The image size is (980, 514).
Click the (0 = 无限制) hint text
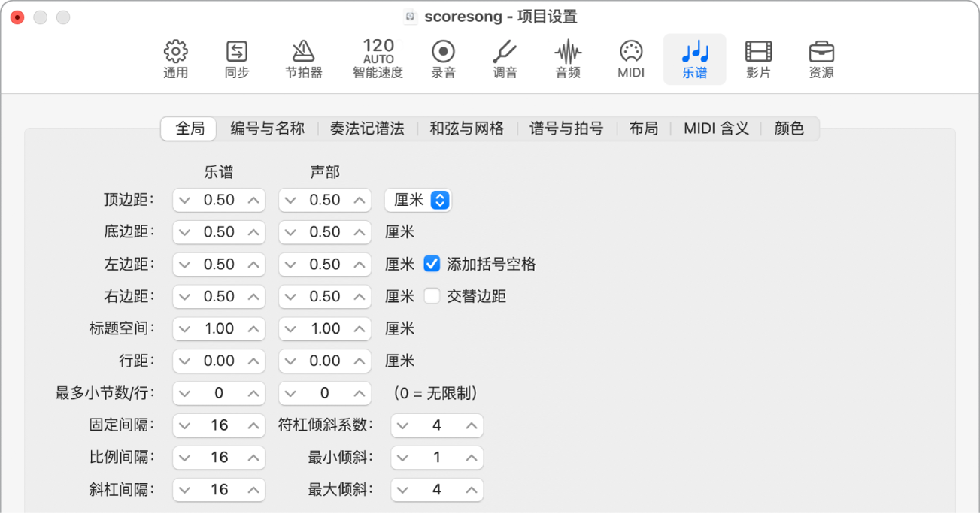(x=435, y=393)
